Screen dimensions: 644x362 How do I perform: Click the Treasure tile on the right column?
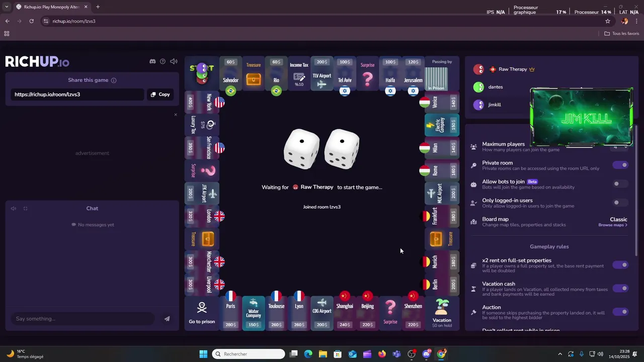[x=442, y=239]
